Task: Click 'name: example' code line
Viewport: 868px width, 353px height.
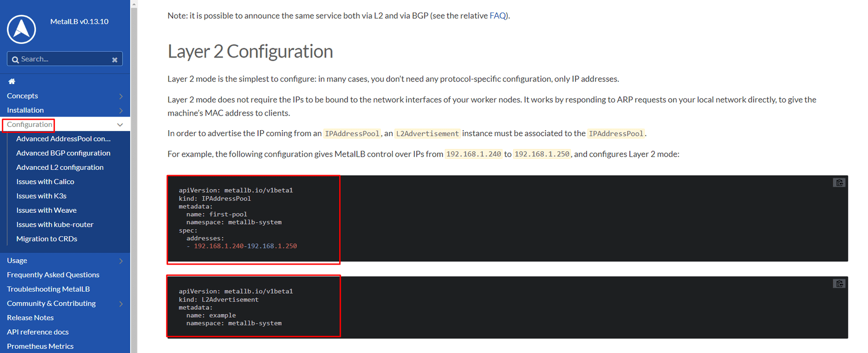Action: point(211,315)
